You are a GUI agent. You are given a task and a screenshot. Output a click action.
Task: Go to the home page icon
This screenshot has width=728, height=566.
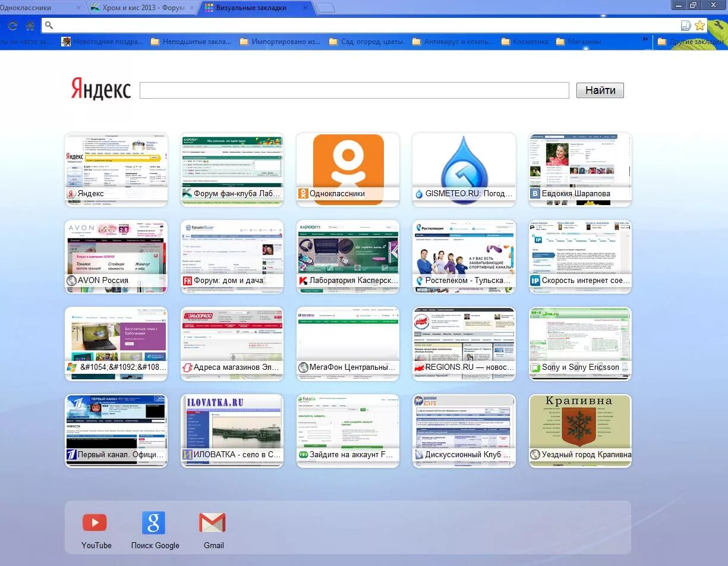tap(30, 26)
